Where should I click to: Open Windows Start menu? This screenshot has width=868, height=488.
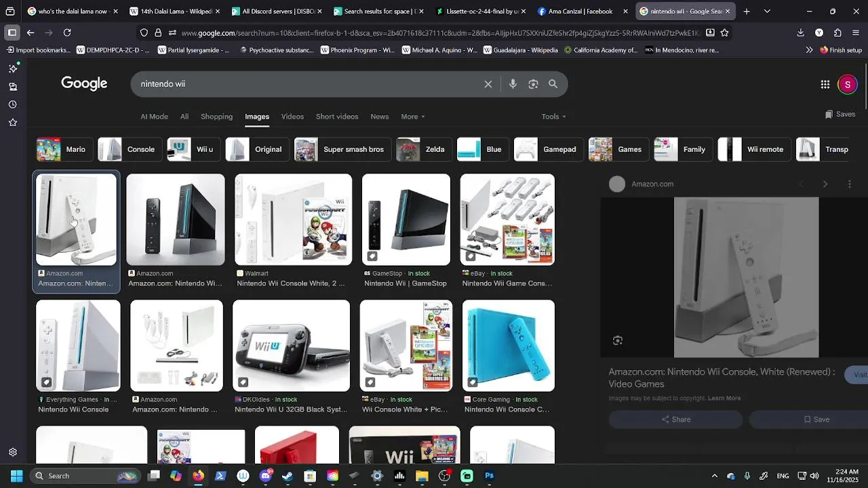(16, 476)
